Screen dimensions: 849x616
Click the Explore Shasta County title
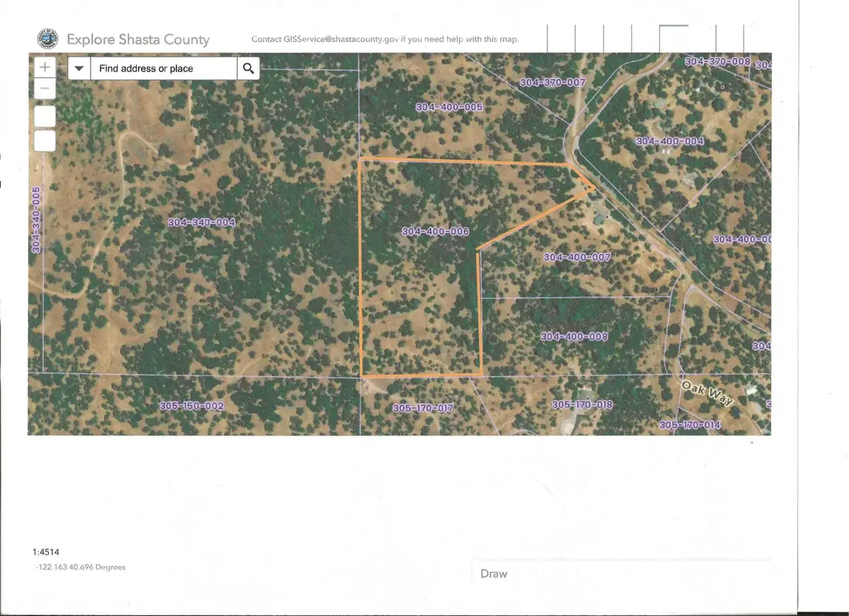pyautogui.click(x=139, y=40)
